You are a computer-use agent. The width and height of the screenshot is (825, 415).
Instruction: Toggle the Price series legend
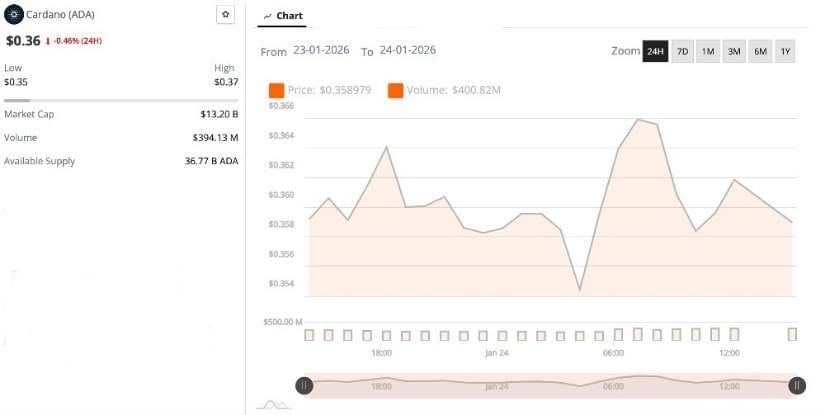coord(276,91)
